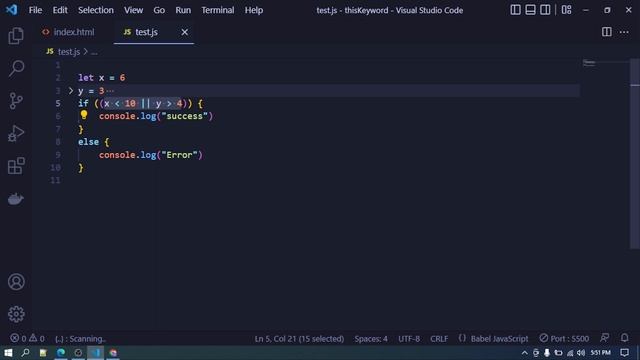The image size is (640, 360).
Task: Open the Chrome taskbar icon
Action: point(113,353)
